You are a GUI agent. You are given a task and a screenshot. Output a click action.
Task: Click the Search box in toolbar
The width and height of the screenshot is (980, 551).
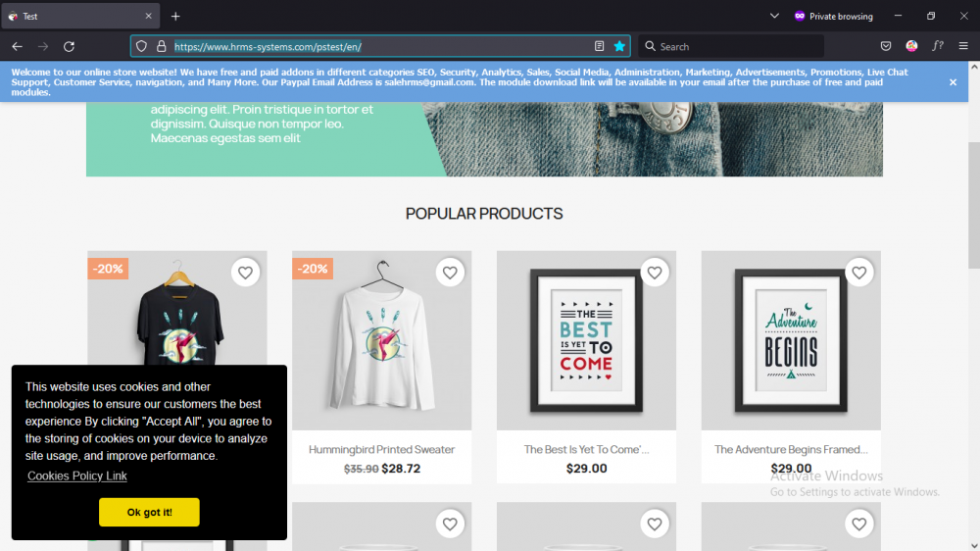[x=731, y=46]
